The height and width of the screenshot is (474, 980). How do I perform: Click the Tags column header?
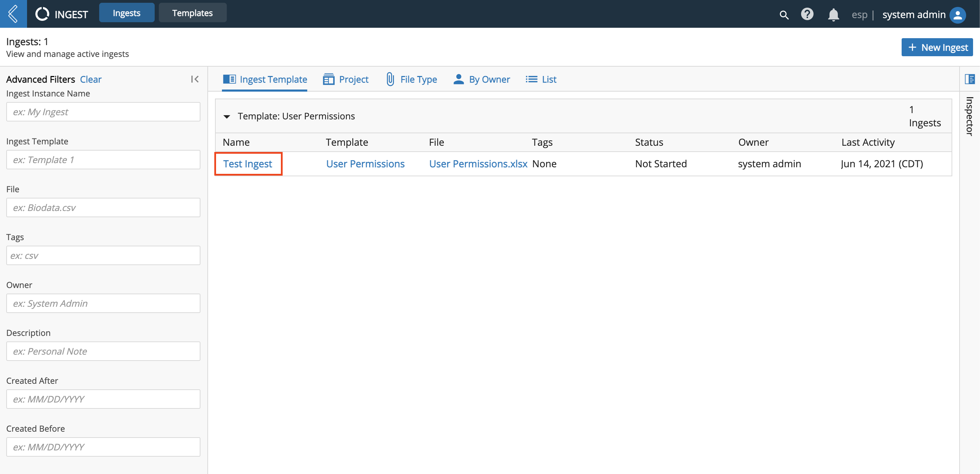(542, 142)
